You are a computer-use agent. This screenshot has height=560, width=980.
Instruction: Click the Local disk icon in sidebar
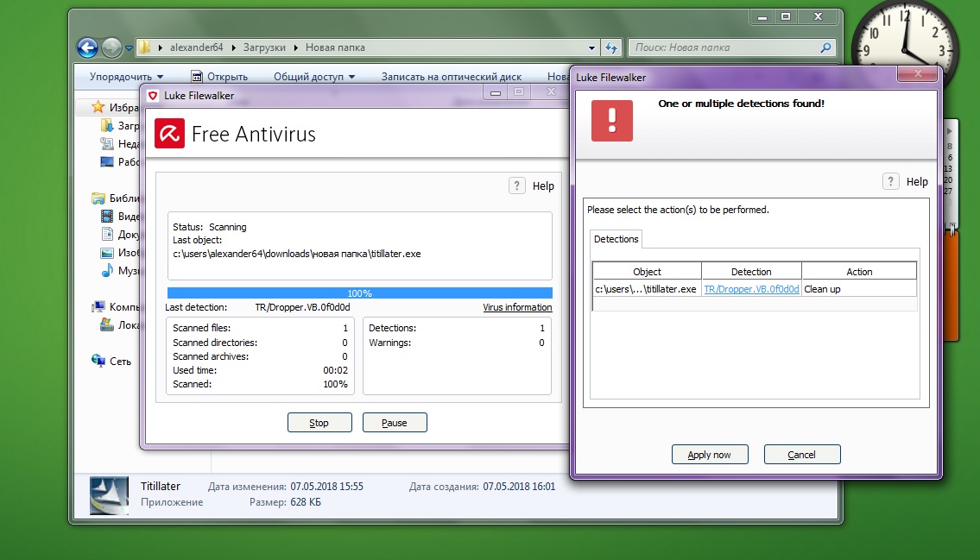pos(107,325)
